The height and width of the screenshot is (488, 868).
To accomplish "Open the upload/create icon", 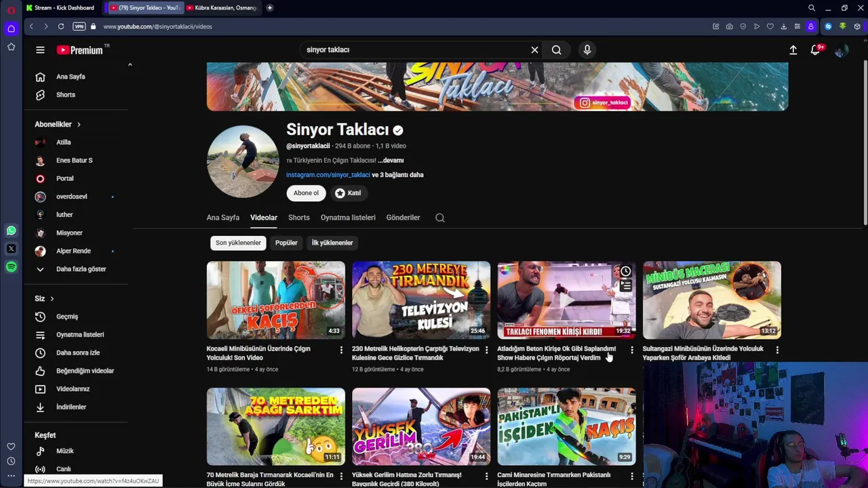I will (793, 49).
